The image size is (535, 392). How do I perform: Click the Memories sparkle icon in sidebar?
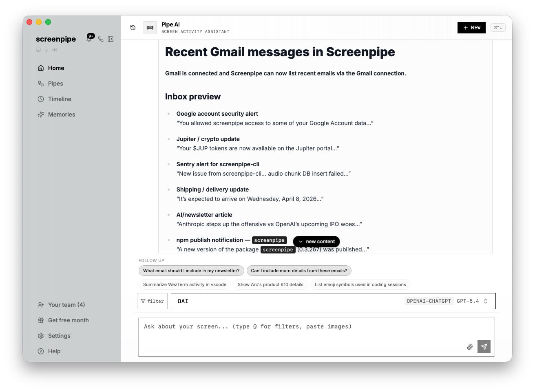point(41,115)
